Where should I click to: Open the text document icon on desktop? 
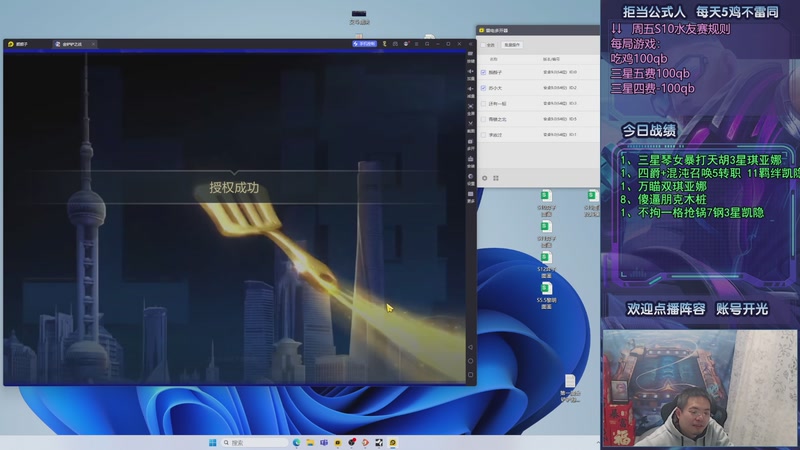coord(570,388)
